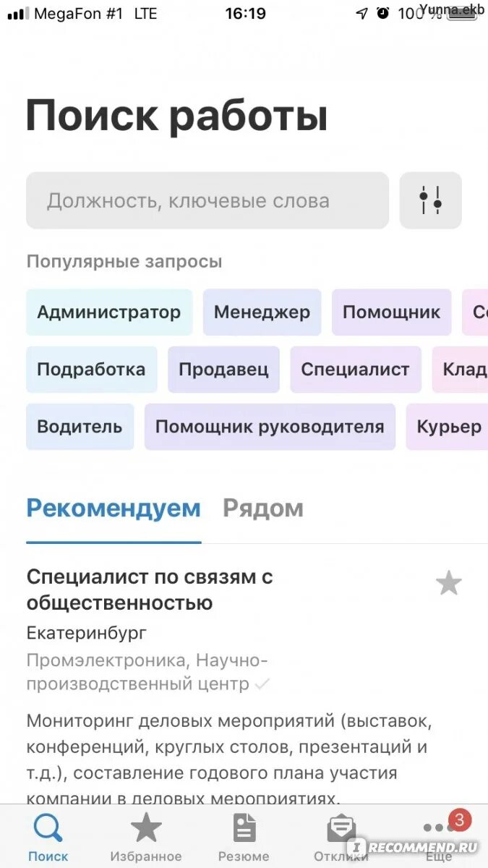Tap the Помощник query chip
Image resolution: width=488 pixels, height=868 pixels.
pyautogui.click(x=391, y=312)
